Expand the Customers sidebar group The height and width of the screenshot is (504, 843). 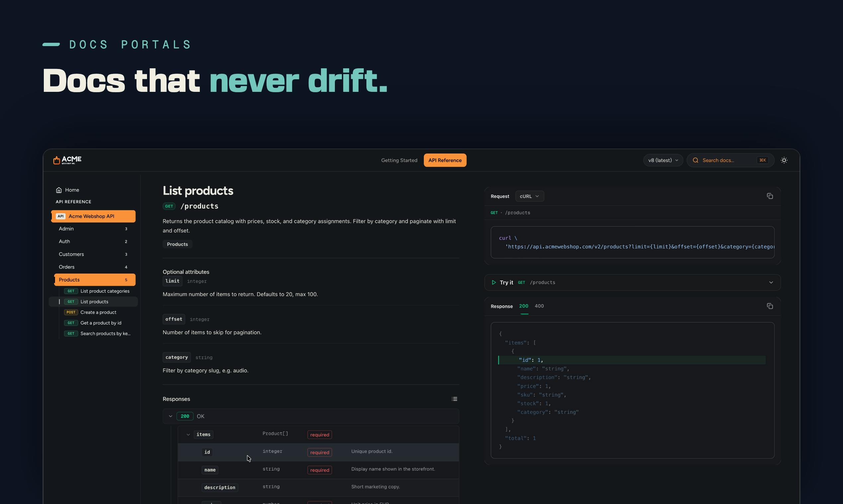(x=94, y=254)
